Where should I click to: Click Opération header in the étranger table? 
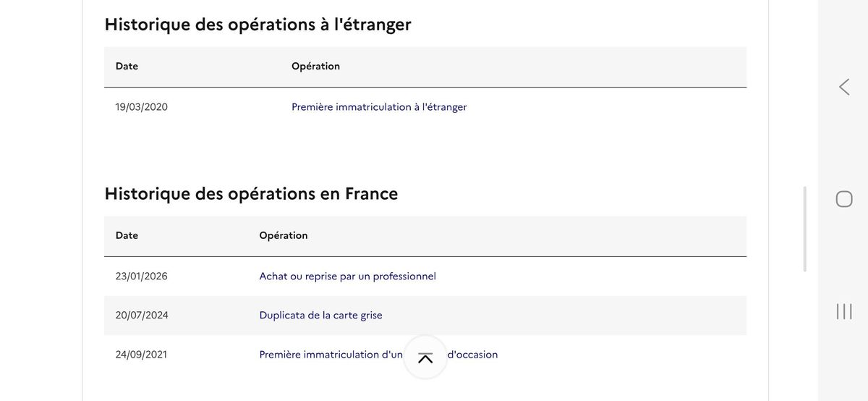pos(315,67)
